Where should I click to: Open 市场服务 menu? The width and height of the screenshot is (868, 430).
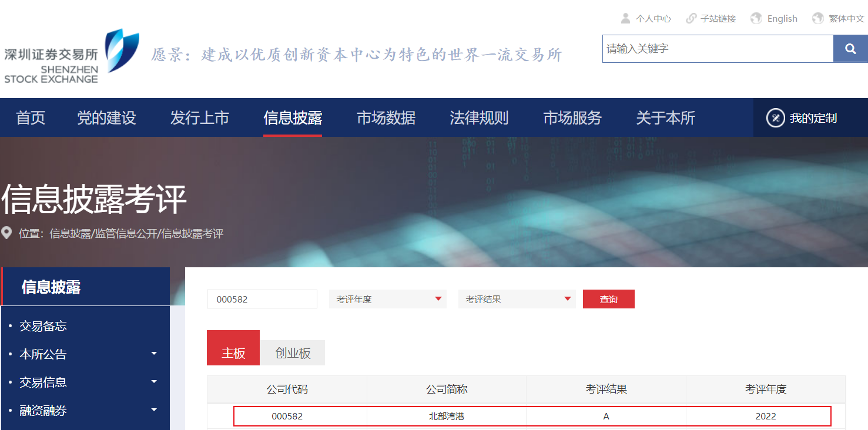pos(572,118)
